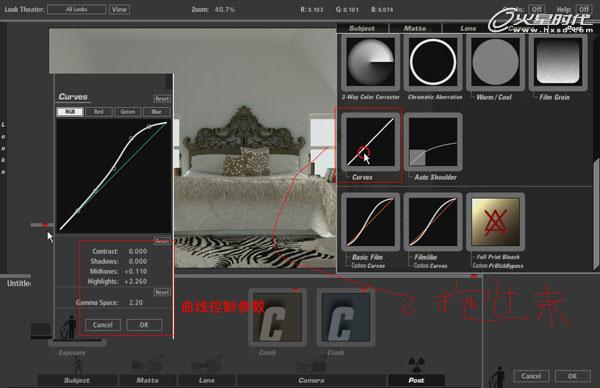Viewport: 600px width, 388px height.
Task: Open the Subject tab in top tool panel
Action: pyautogui.click(x=362, y=28)
